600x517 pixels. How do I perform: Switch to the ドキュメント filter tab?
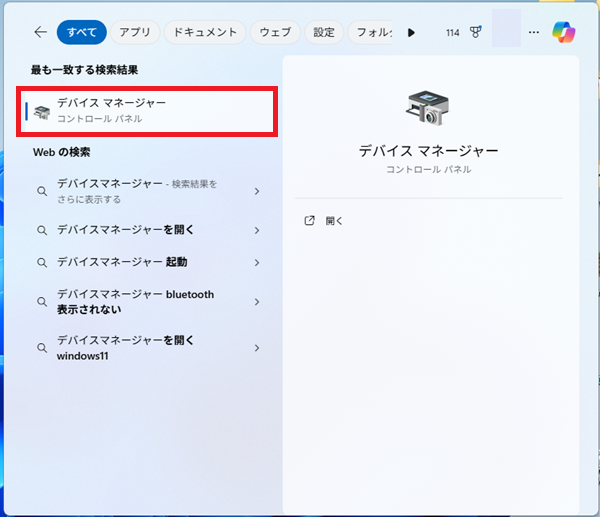(x=205, y=32)
